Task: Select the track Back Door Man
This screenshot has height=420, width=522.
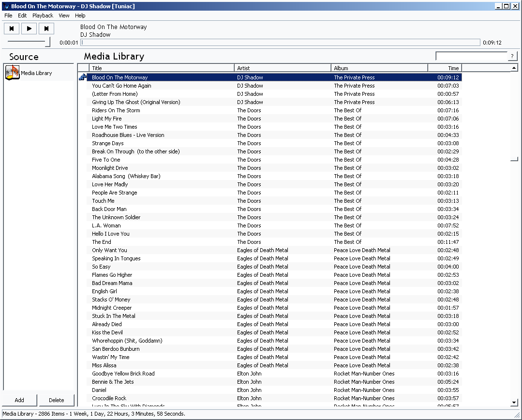Action: pyautogui.click(x=275, y=209)
